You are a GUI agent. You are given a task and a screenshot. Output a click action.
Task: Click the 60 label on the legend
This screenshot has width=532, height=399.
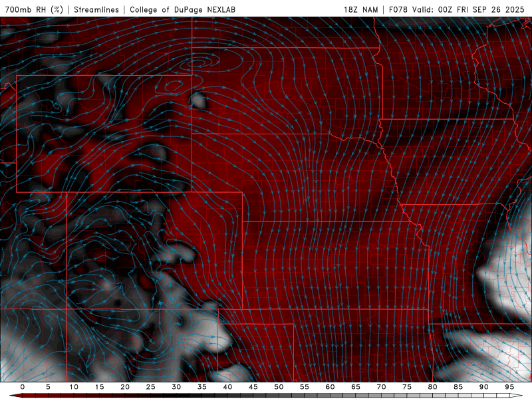pos(330,387)
